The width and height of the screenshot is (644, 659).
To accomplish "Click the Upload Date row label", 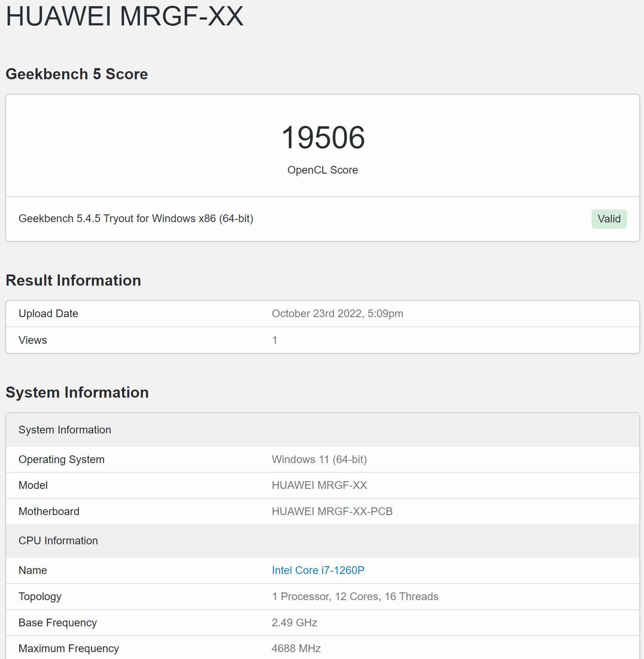I will tap(48, 313).
